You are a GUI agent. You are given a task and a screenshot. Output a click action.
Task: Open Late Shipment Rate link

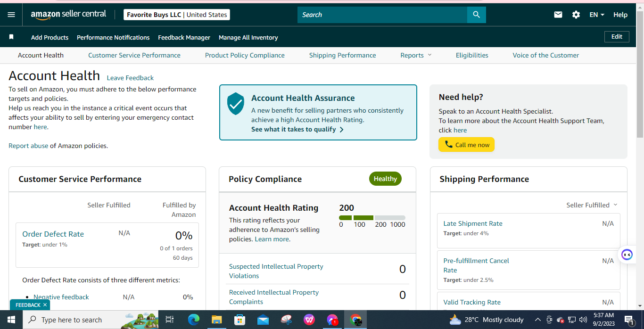tap(473, 223)
